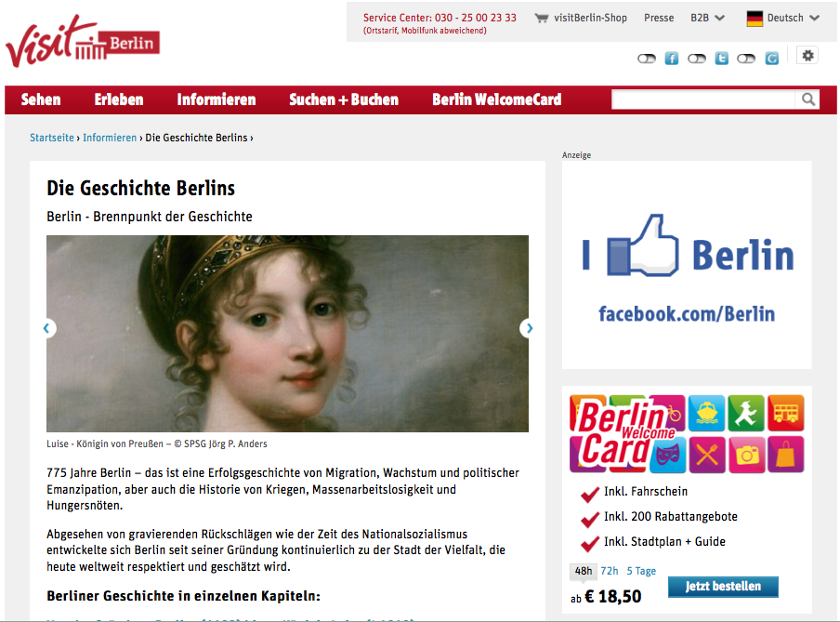Image resolution: width=840 pixels, height=622 pixels.
Task: Click into the site search field
Action: point(703,99)
